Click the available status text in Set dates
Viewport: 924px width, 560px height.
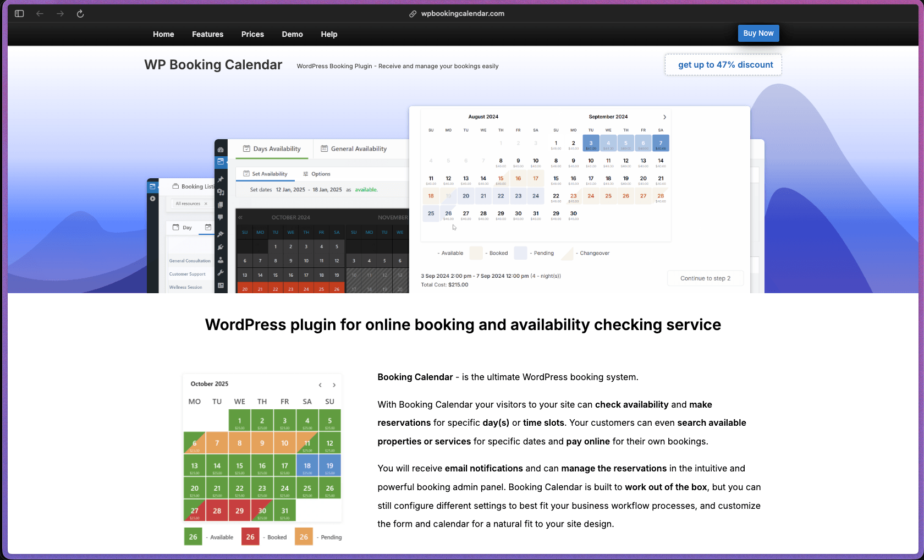pyautogui.click(x=366, y=190)
